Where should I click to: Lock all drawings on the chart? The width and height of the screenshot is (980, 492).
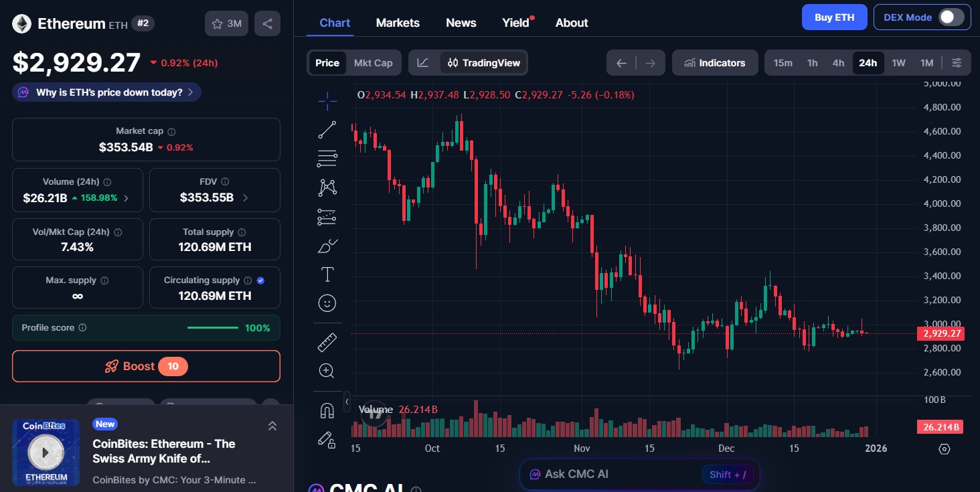point(327,440)
